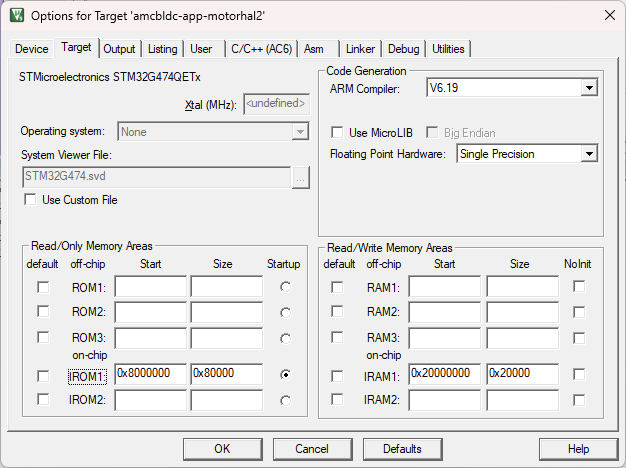Image resolution: width=626 pixels, height=468 pixels.
Task: Click the IRAM1 Size field 0x20000
Action: pyautogui.click(x=523, y=374)
